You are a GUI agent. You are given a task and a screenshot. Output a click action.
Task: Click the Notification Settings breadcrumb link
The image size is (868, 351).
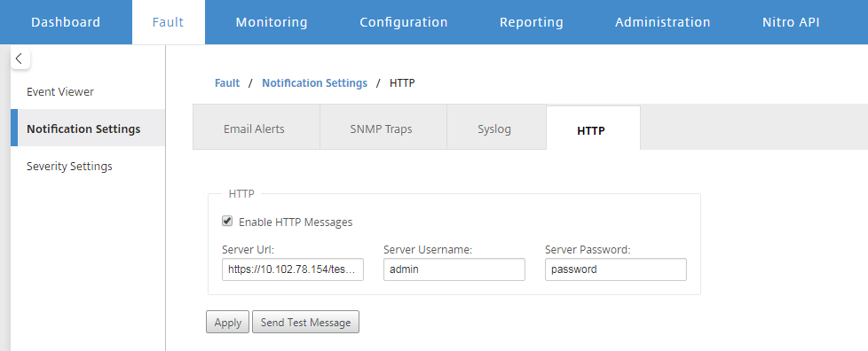click(x=314, y=83)
